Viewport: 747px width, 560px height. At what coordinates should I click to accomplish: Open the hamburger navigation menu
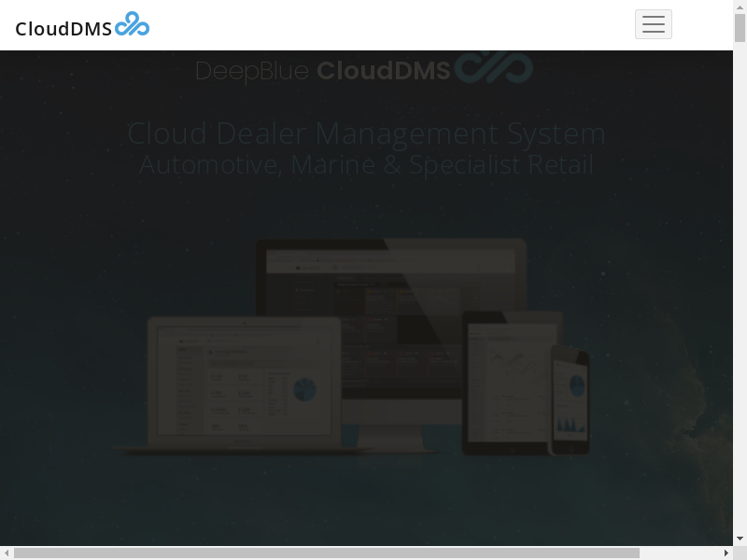pyautogui.click(x=653, y=24)
